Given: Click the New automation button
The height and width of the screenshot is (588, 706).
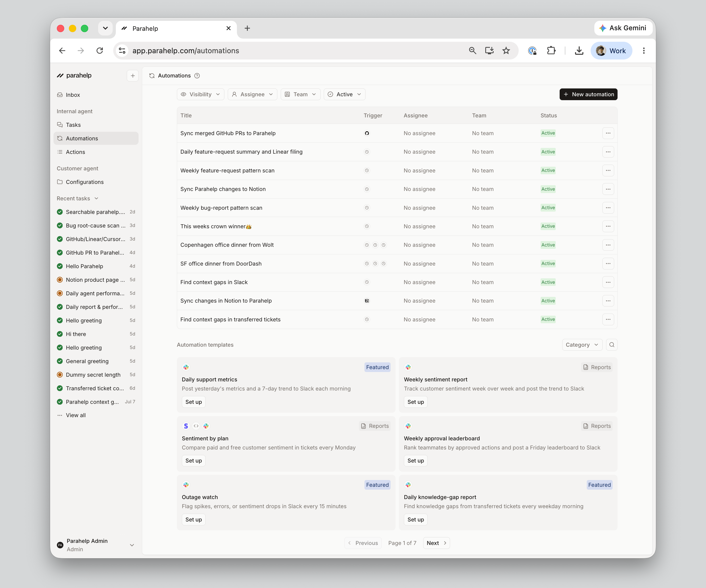Looking at the screenshot, I should [588, 94].
